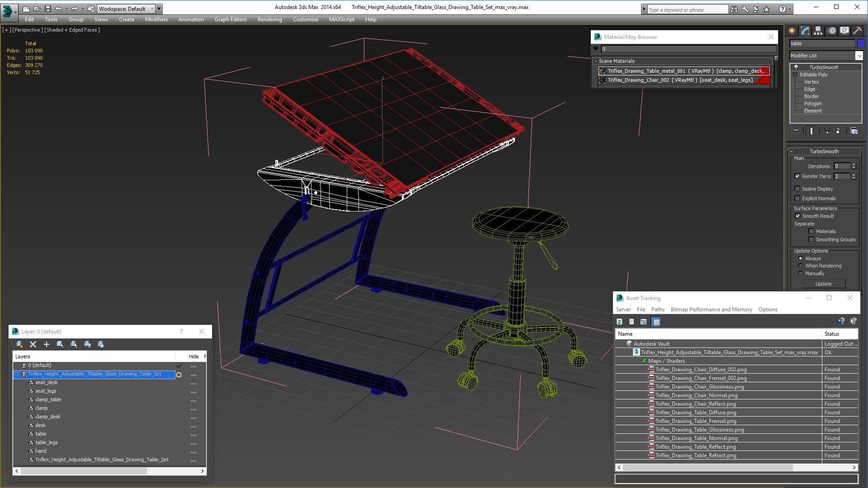Viewport: 868px width, 488px height.
Task: Click the Update button
Action: click(x=823, y=284)
